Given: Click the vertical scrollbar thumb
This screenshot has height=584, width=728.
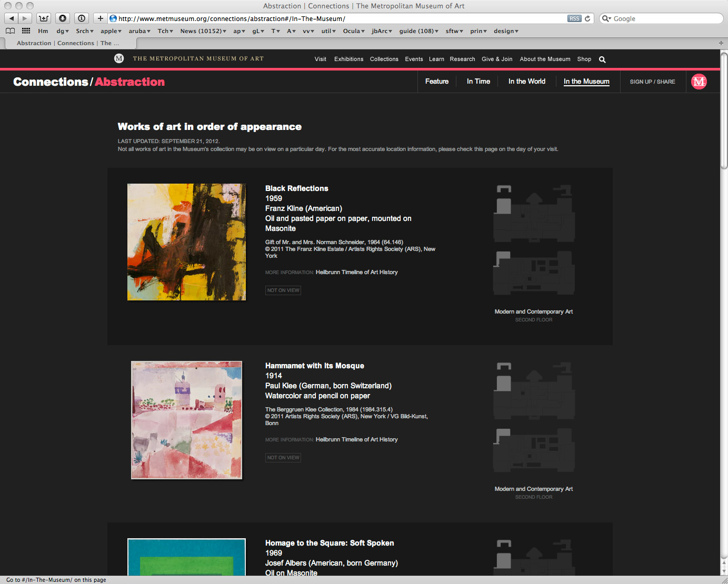Looking at the screenshot, I should tap(724, 110).
